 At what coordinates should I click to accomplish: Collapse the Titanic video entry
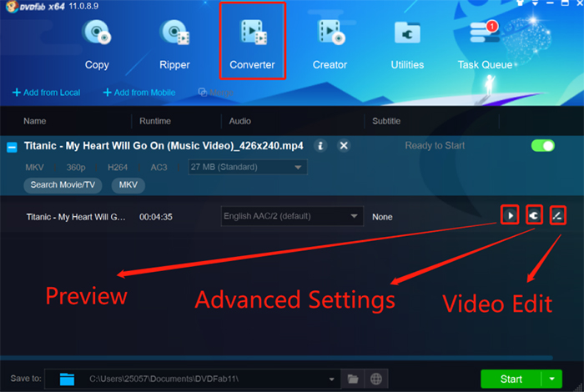(x=12, y=148)
